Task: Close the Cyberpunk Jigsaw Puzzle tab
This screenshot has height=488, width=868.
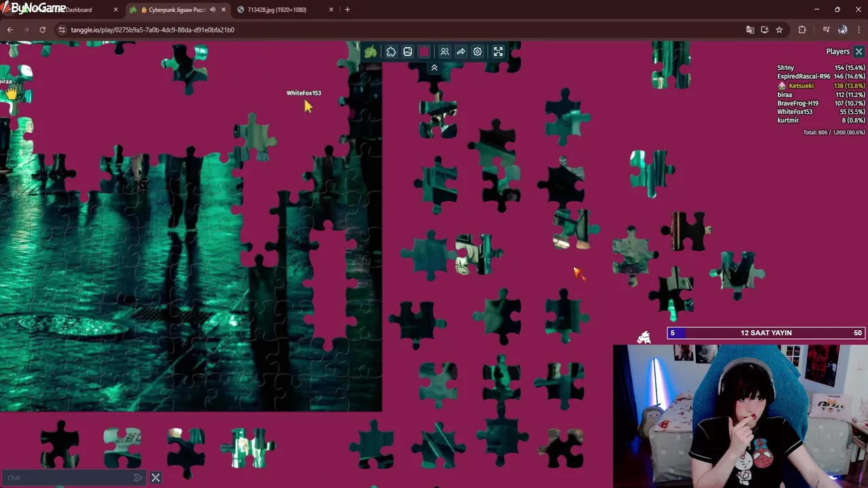Action: (x=223, y=9)
